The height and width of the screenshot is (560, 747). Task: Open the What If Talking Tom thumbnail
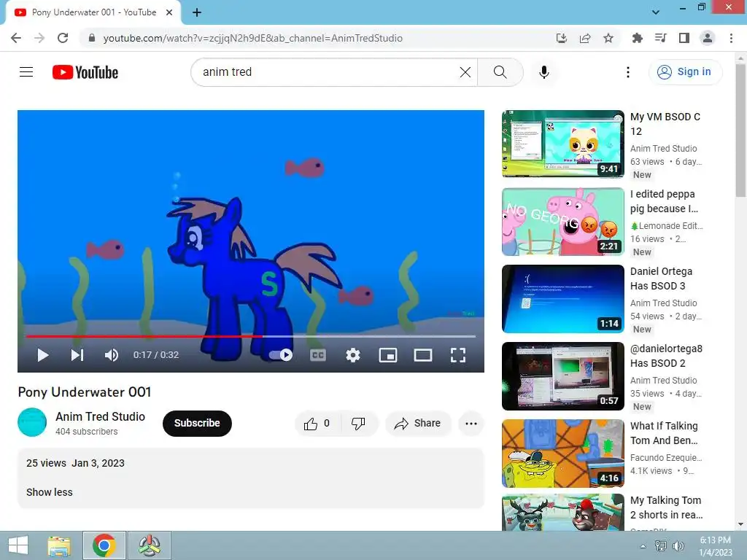[562, 454]
